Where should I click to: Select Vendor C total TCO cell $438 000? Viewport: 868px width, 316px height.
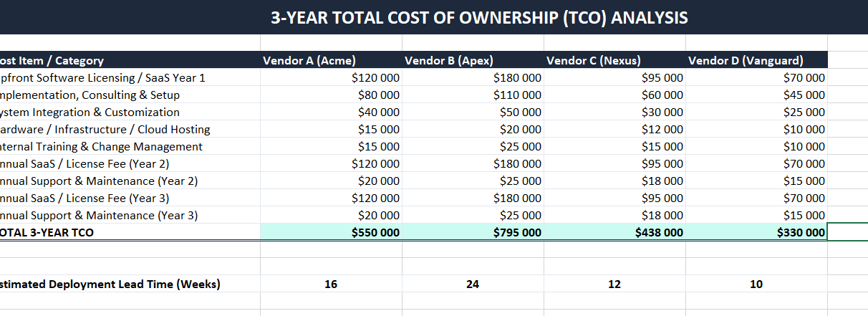pyautogui.click(x=615, y=232)
